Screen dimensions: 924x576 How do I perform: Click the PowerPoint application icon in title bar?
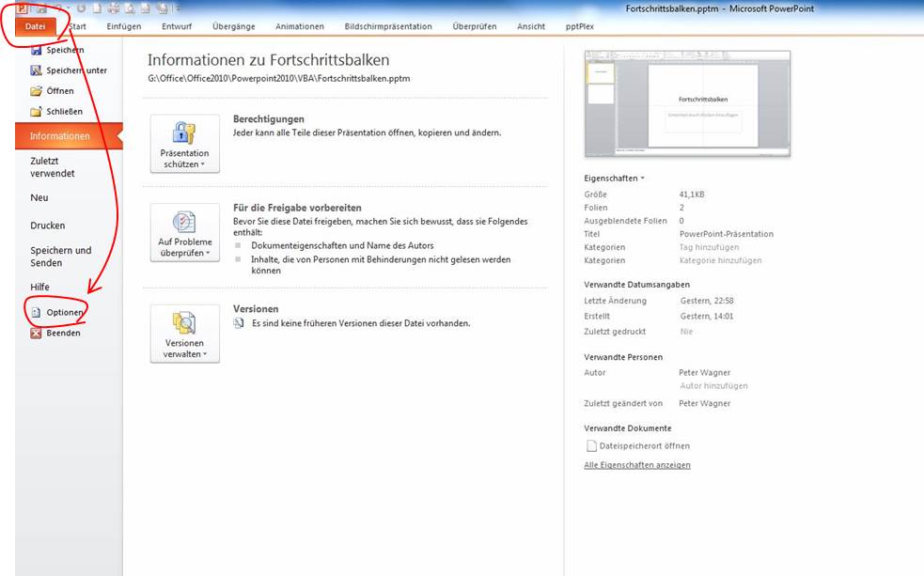pos(22,8)
